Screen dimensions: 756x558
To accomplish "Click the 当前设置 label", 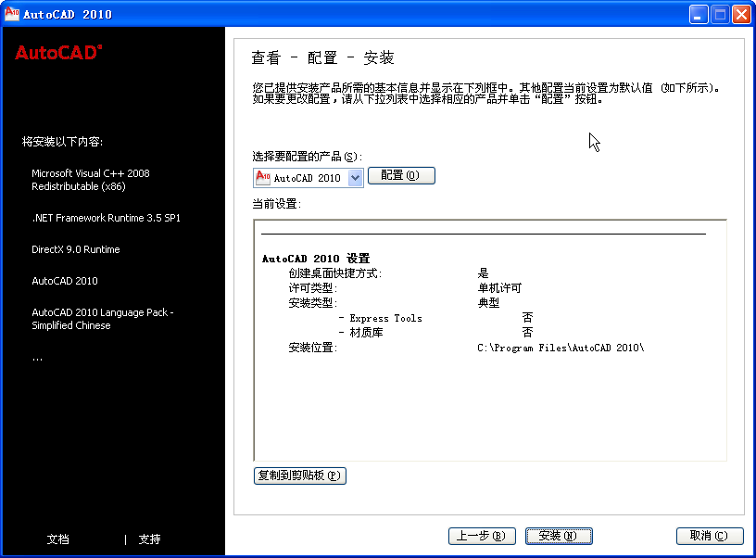I will [x=277, y=204].
